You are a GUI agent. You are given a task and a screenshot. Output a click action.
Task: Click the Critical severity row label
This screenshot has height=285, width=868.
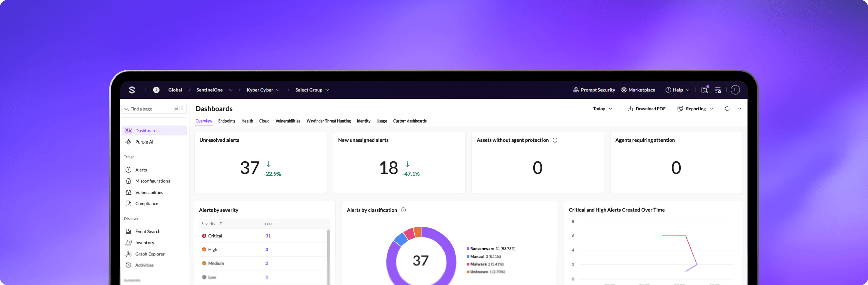(x=215, y=236)
